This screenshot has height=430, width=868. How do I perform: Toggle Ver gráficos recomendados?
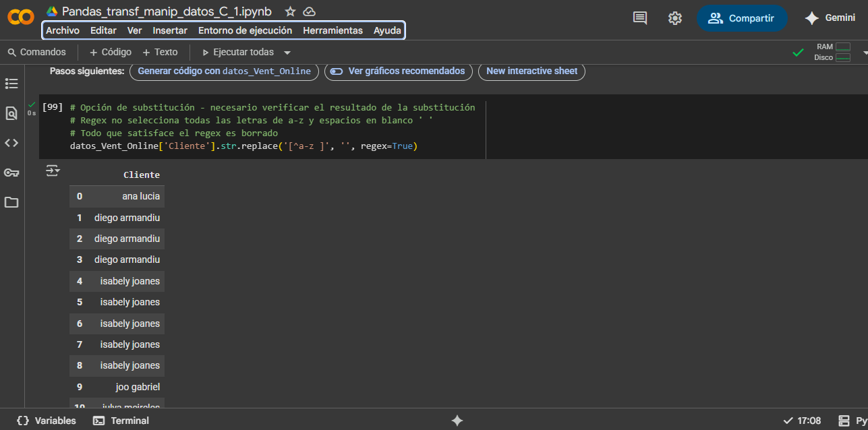click(397, 71)
